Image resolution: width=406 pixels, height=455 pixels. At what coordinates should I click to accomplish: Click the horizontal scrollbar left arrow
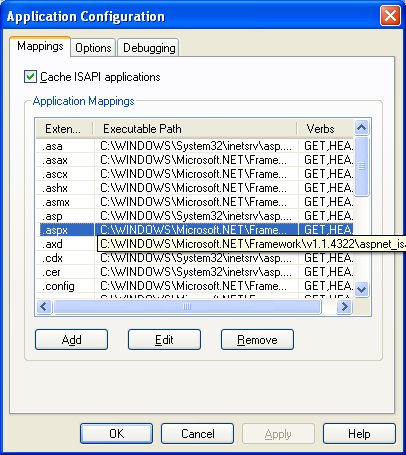coord(44,306)
